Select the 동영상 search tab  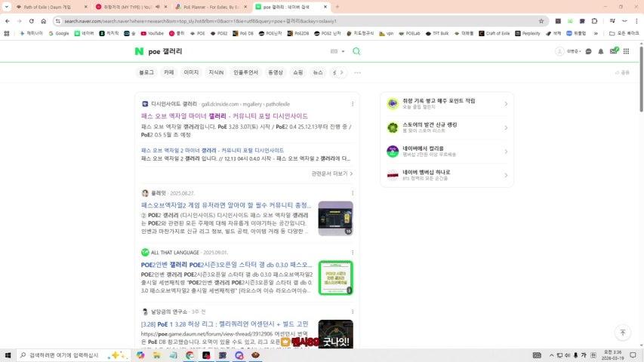276,72
